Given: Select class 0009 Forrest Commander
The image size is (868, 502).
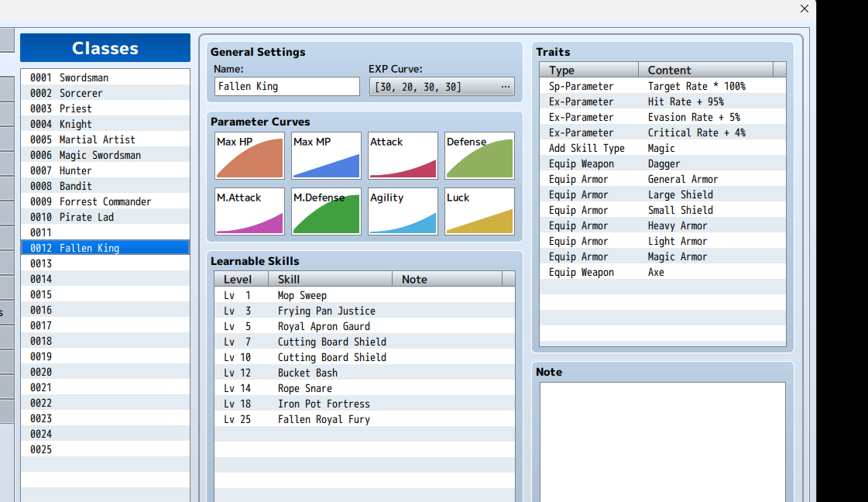Looking at the screenshot, I should tap(105, 201).
